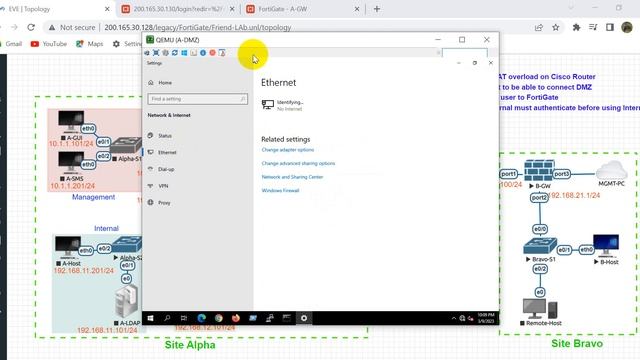Image resolution: width=640 pixels, height=360 pixels.
Task: Open Chrome extensions puzzle icon
Action: point(576,27)
